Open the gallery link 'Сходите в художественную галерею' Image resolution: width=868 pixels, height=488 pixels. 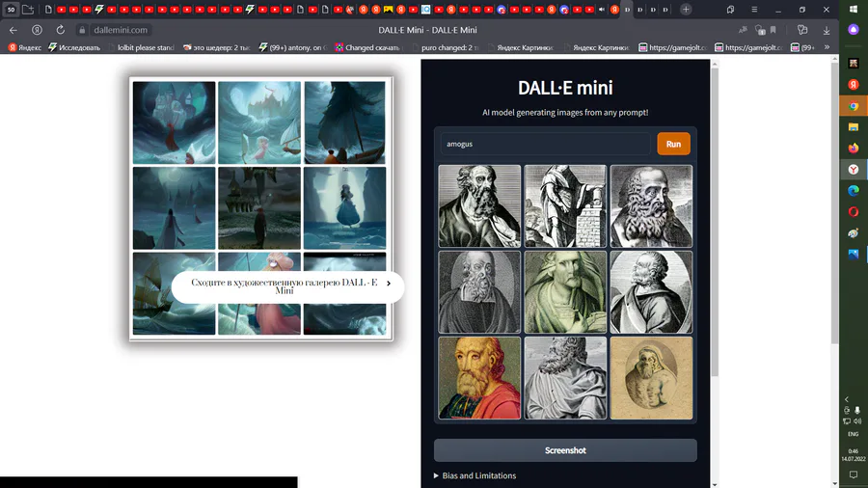[x=287, y=286]
